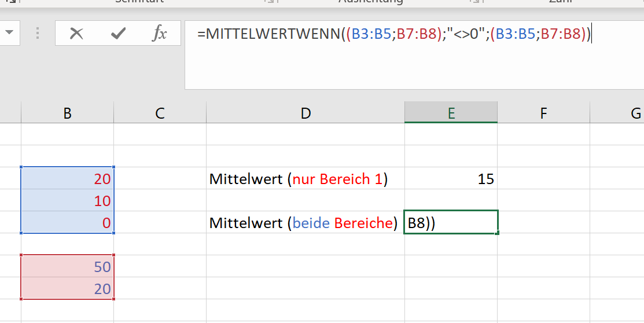Click inside the MITTELWERTWENN formula bar text
The image size is (644, 323).
pyautogui.click(x=393, y=34)
